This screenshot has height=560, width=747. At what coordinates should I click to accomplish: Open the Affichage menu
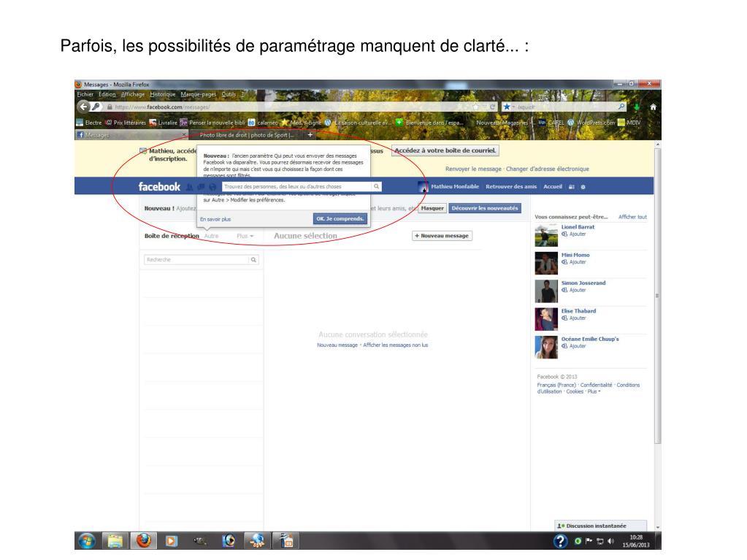(x=132, y=94)
